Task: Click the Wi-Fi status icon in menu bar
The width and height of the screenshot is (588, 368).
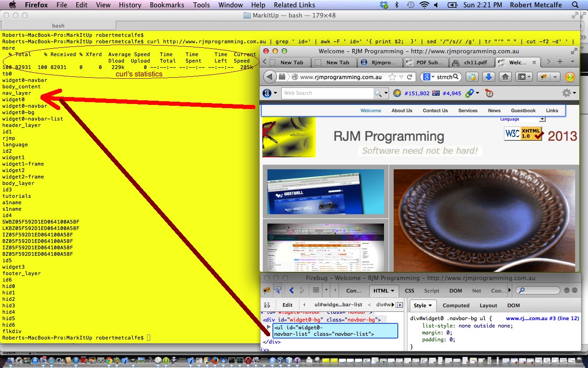Action: coord(424,5)
